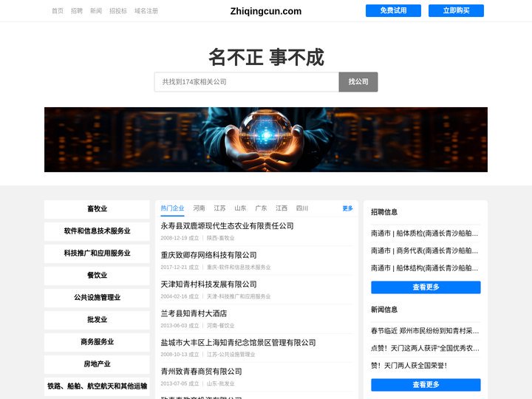
Task: Select the 餐饮业 category
Action: point(97,275)
